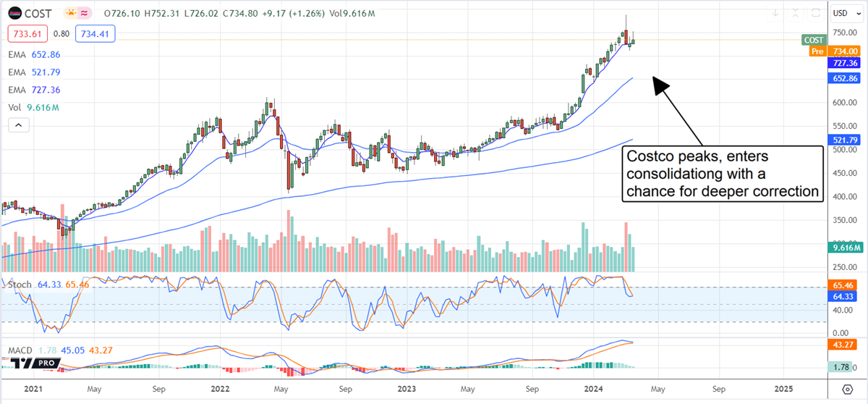This screenshot has width=868, height=404.
Task: Click the 750.00 price axis tick
Action: (x=844, y=33)
